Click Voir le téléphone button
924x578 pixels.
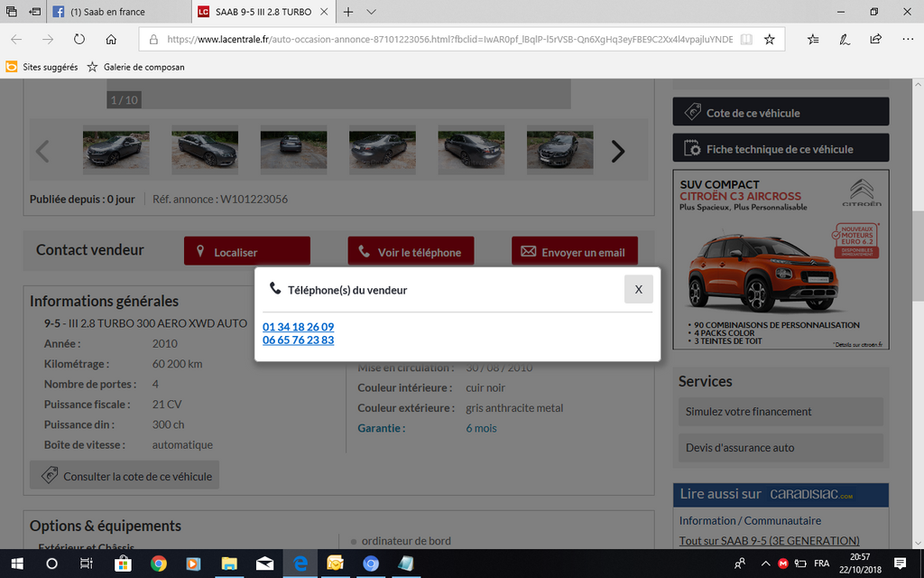(411, 251)
